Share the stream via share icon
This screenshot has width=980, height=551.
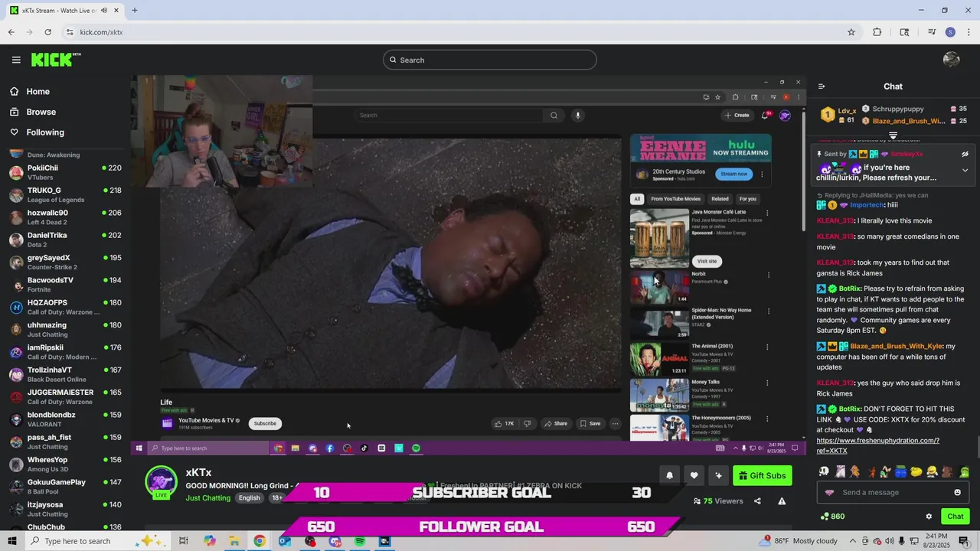point(757,501)
